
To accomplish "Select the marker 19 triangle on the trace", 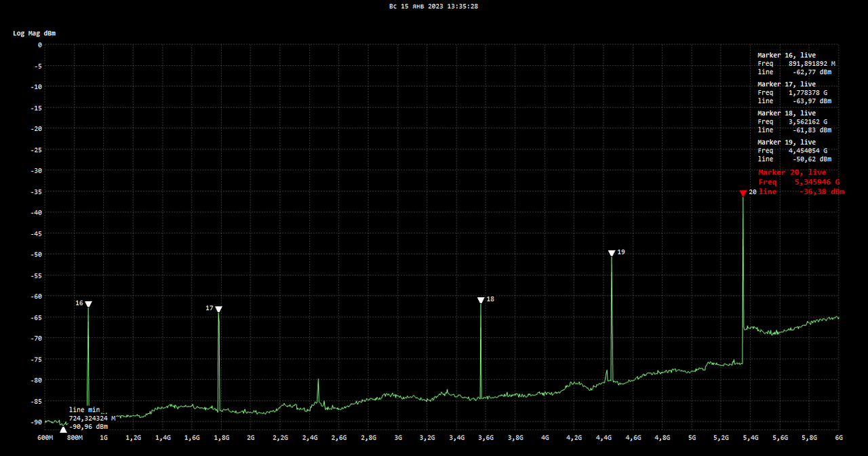I will (612, 253).
